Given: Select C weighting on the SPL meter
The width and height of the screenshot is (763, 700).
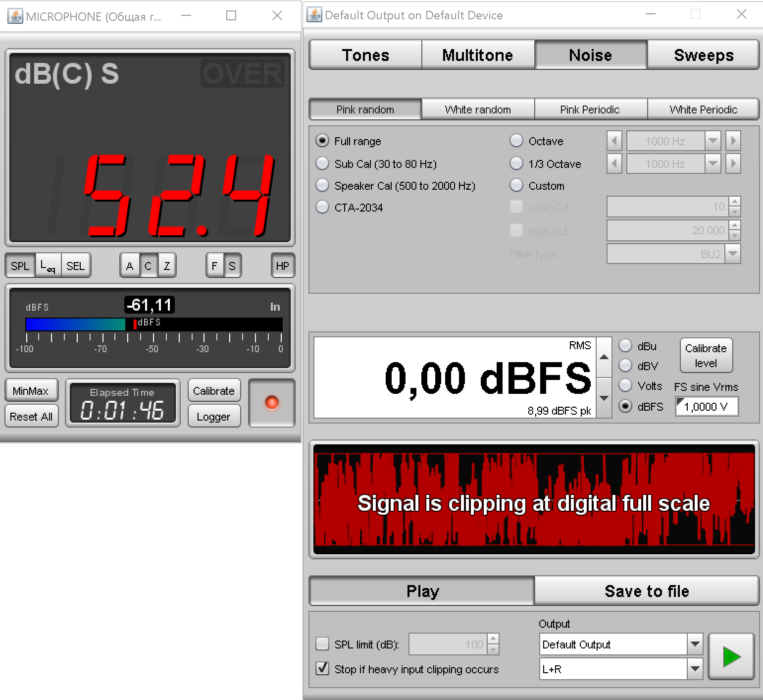Looking at the screenshot, I should coord(148,266).
